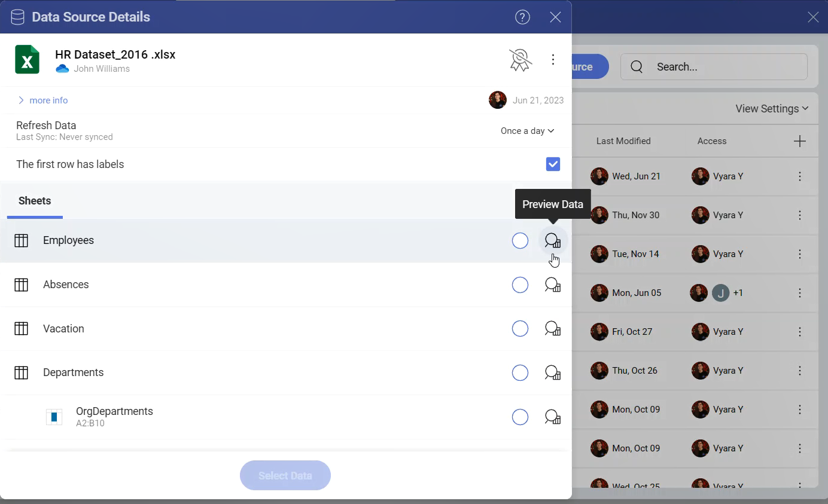Click the OneDrive cloud icon near John Williams

tap(62, 69)
